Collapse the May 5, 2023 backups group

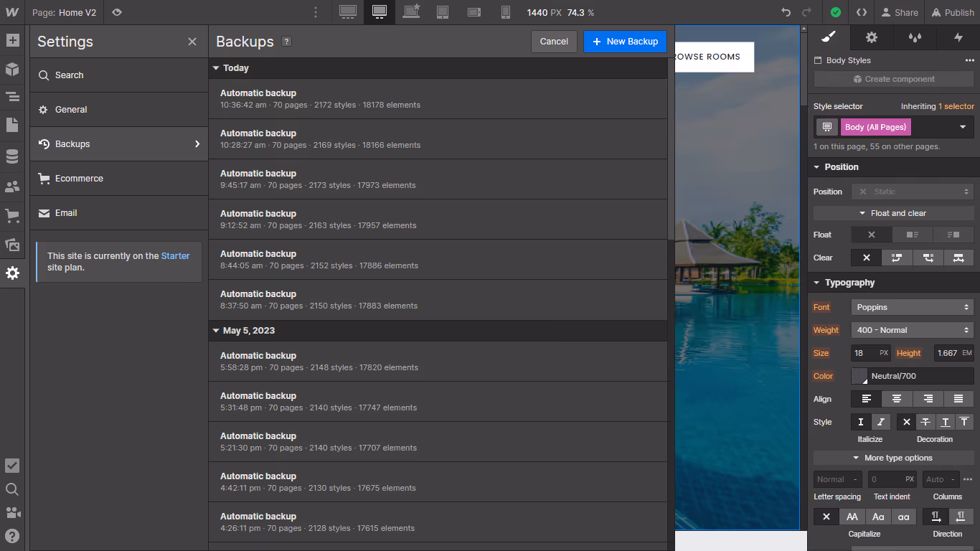(x=217, y=331)
